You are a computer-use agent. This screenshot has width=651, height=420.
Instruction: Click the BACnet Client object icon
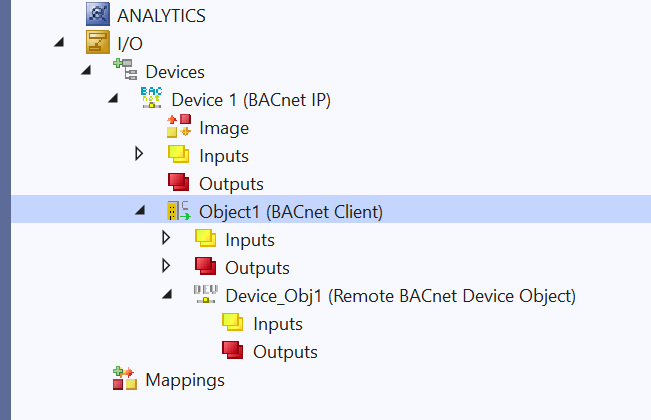coord(179,210)
